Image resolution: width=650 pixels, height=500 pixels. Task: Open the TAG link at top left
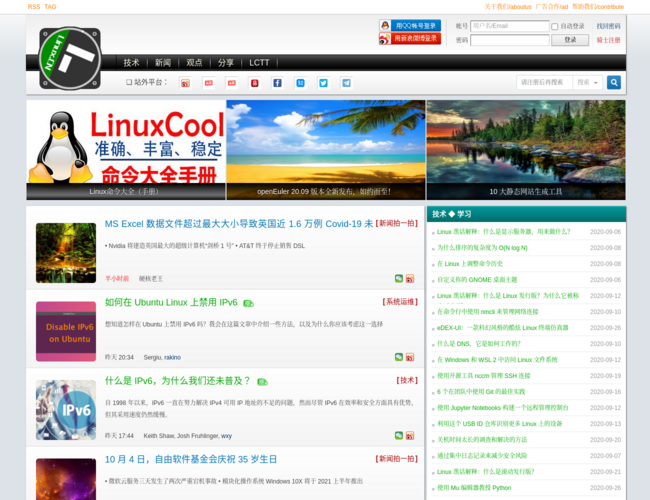50,7
